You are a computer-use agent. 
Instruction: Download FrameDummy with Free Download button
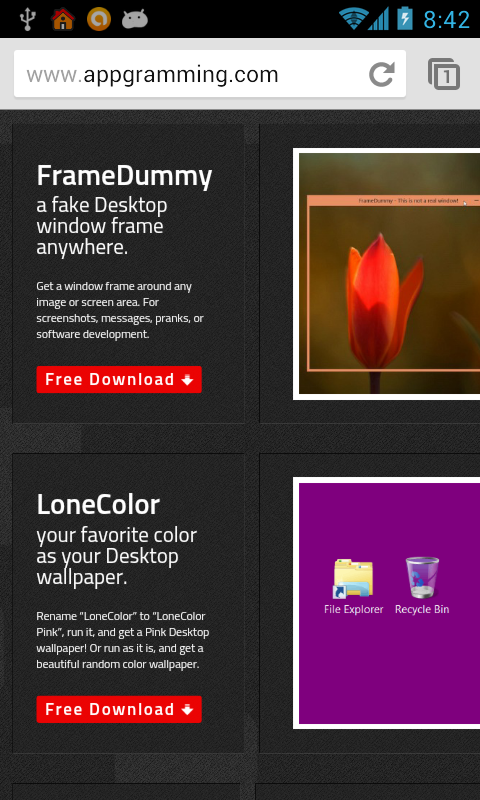[119, 379]
